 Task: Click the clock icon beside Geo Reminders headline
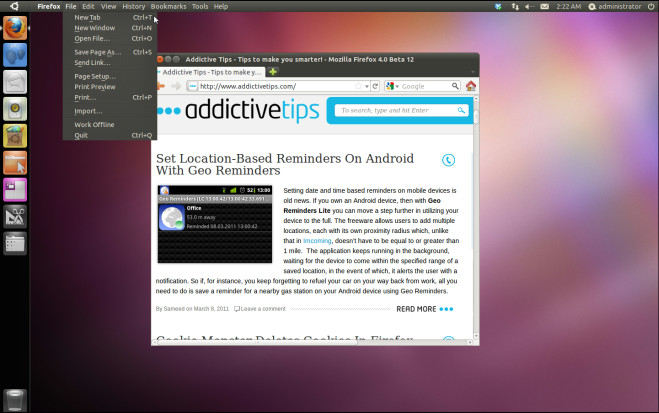pyautogui.click(x=448, y=160)
